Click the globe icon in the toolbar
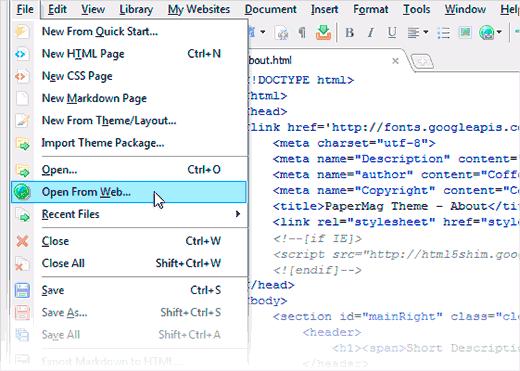The image size is (520, 371). click(x=486, y=32)
